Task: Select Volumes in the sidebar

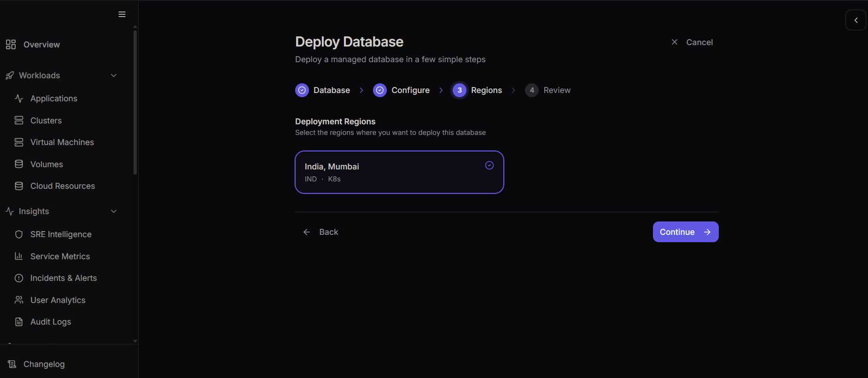Action: click(47, 164)
